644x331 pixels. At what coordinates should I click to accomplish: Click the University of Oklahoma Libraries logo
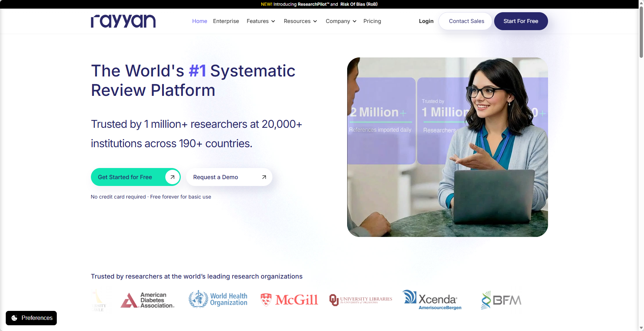[360, 300]
